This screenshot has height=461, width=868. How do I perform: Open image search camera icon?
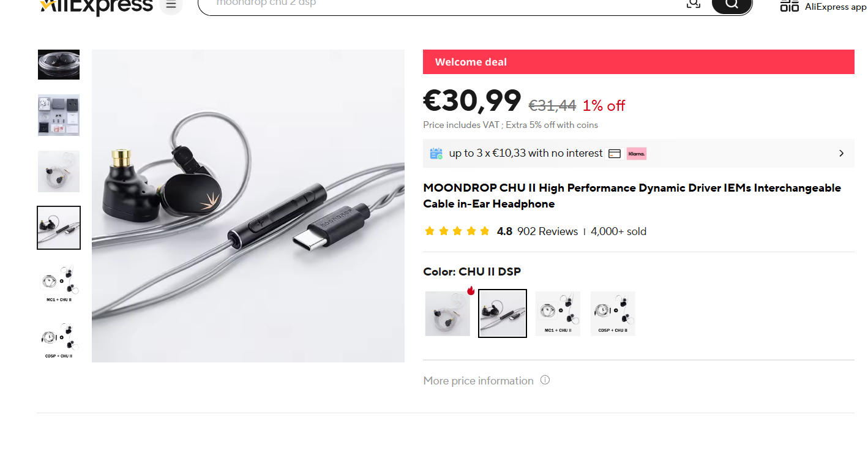pos(693,4)
